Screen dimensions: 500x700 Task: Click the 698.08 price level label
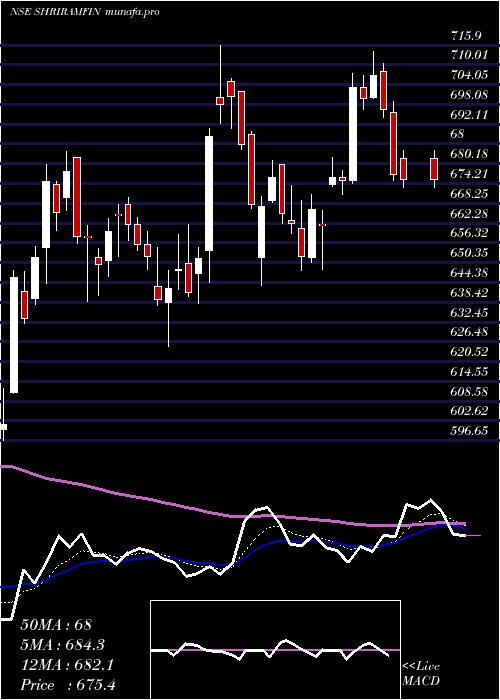[x=469, y=95]
